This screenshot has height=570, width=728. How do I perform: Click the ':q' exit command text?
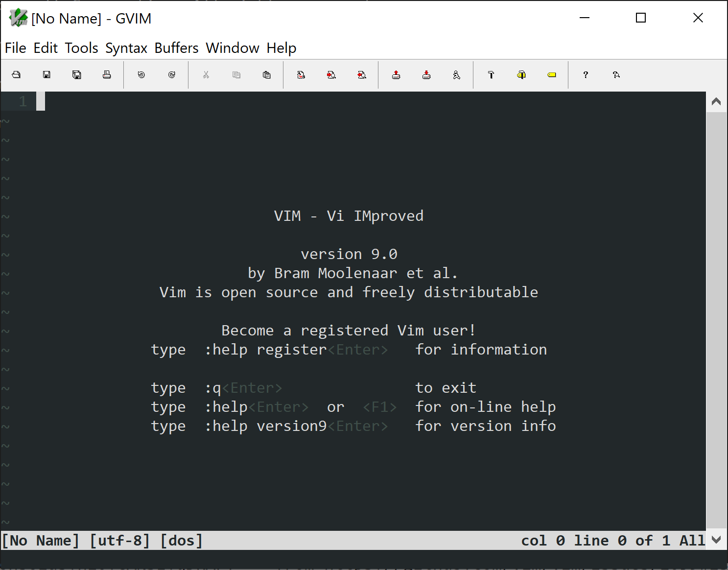point(213,388)
